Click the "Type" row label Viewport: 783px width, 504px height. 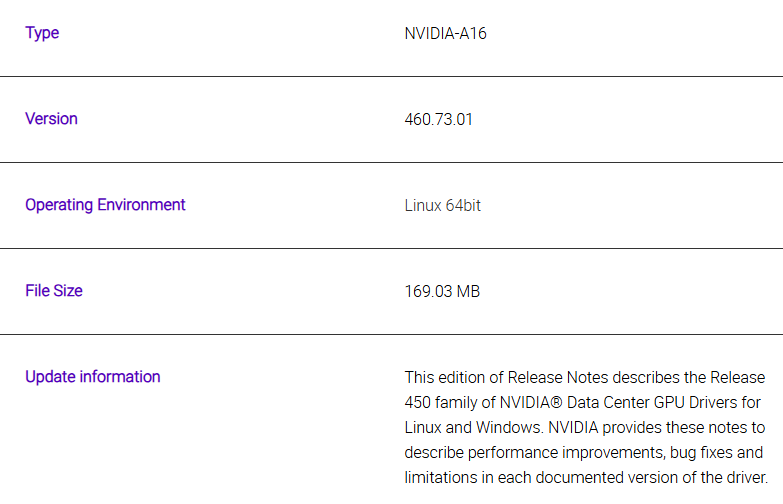click(x=42, y=33)
